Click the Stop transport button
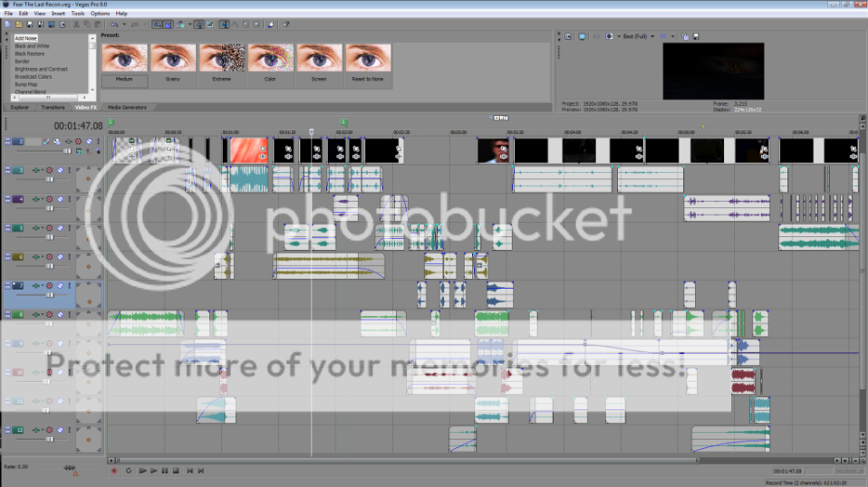The image size is (868, 487). coord(176,471)
